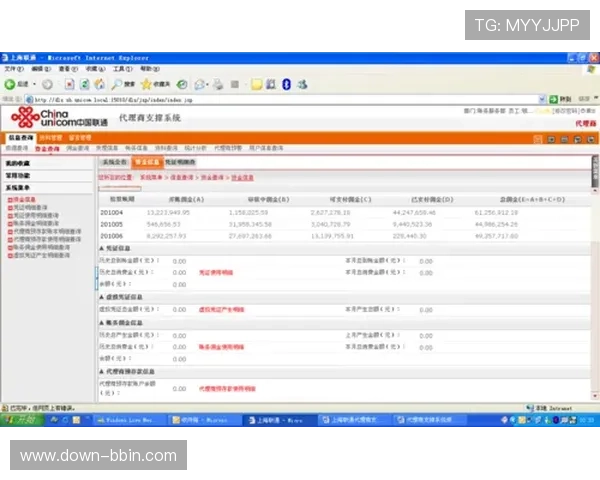Image resolution: width=600 pixels, height=480 pixels.
Task: Open the 工具 menu in menu bar
Action: (x=120, y=69)
